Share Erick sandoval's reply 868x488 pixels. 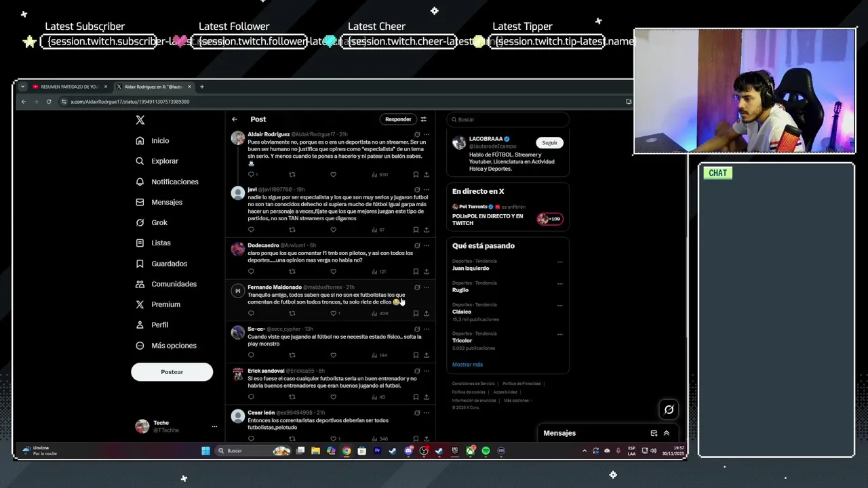click(427, 396)
